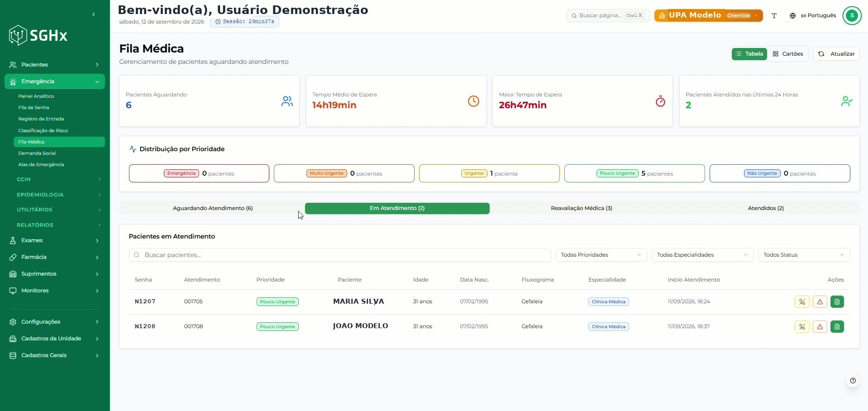Open Registro de Entrada in sidebar

(59, 119)
